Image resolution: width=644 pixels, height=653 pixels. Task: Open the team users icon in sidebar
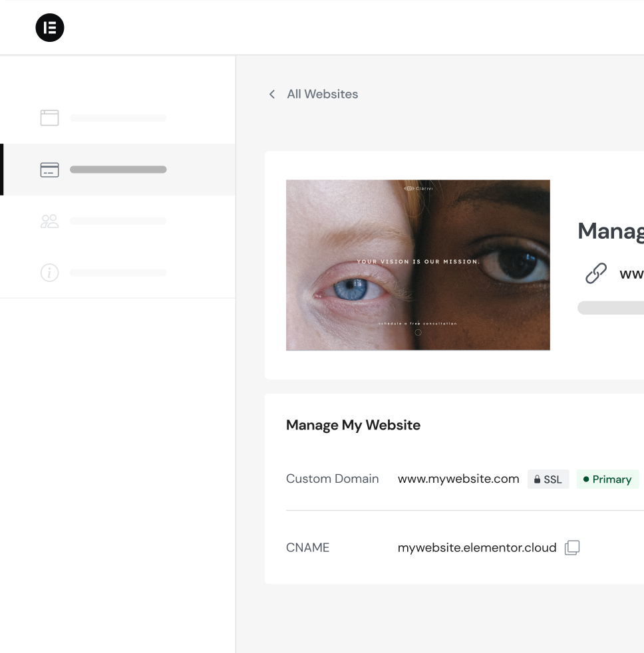(50, 221)
